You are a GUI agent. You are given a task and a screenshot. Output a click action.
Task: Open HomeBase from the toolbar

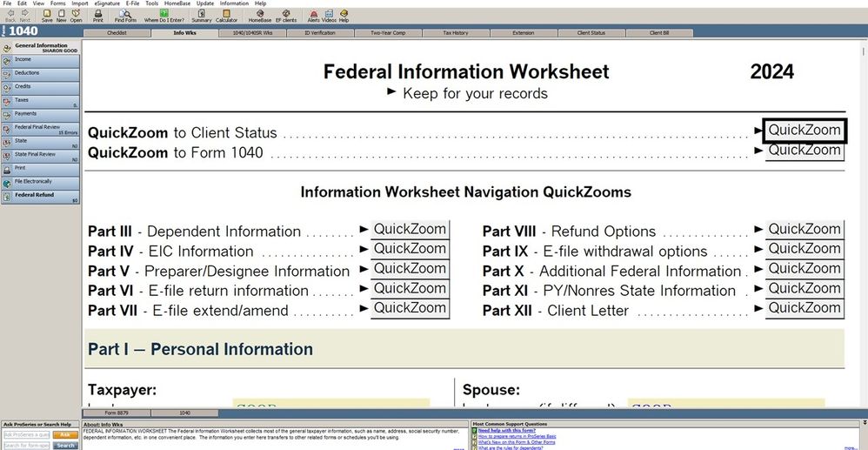(x=258, y=16)
